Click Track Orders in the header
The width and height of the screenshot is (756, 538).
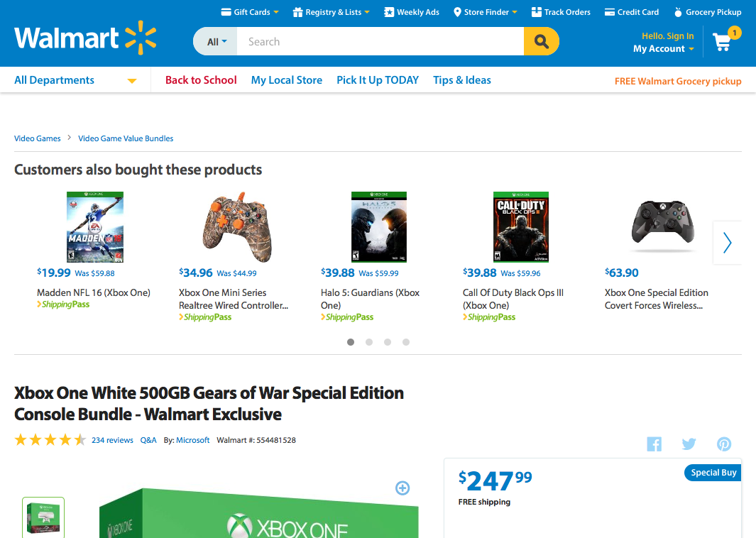pyautogui.click(x=561, y=12)
